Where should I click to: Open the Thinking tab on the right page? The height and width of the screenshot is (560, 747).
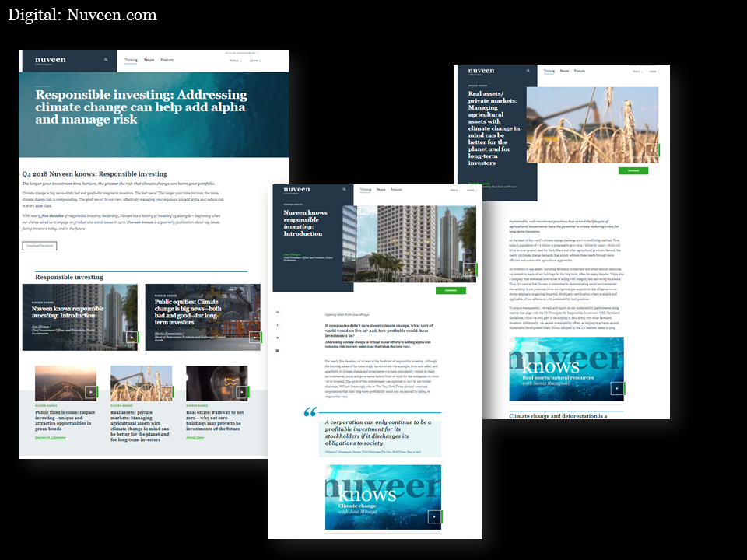click(x=549, y=71)
